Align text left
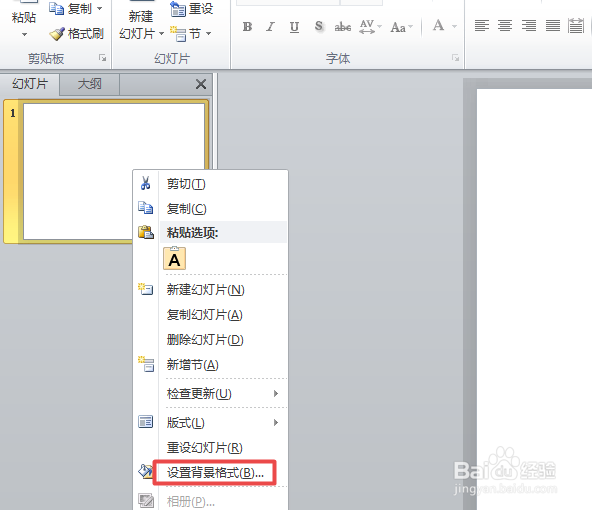 (481, 26)
